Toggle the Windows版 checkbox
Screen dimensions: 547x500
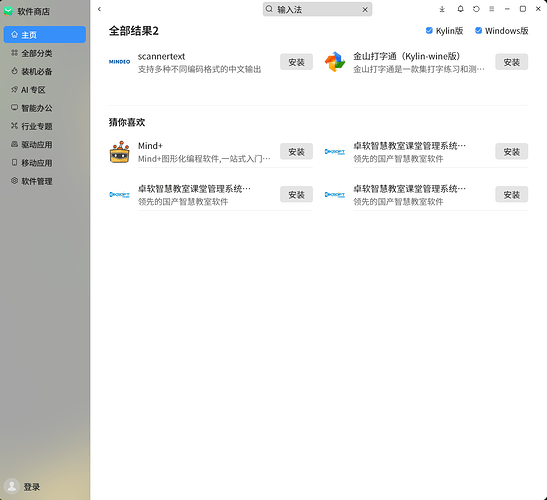point(478,31)
